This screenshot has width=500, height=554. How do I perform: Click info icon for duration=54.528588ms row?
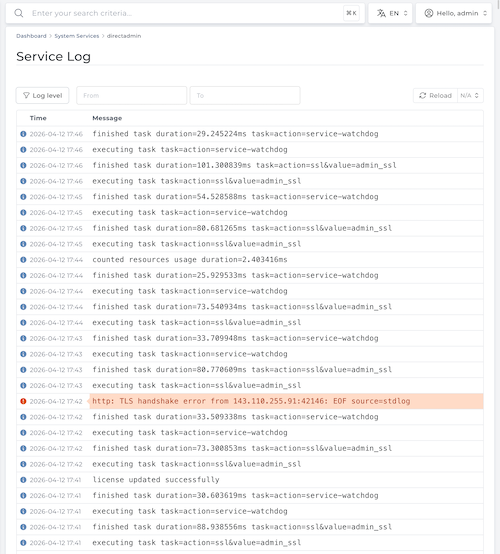pyautogui.click(x=23, y=197)
